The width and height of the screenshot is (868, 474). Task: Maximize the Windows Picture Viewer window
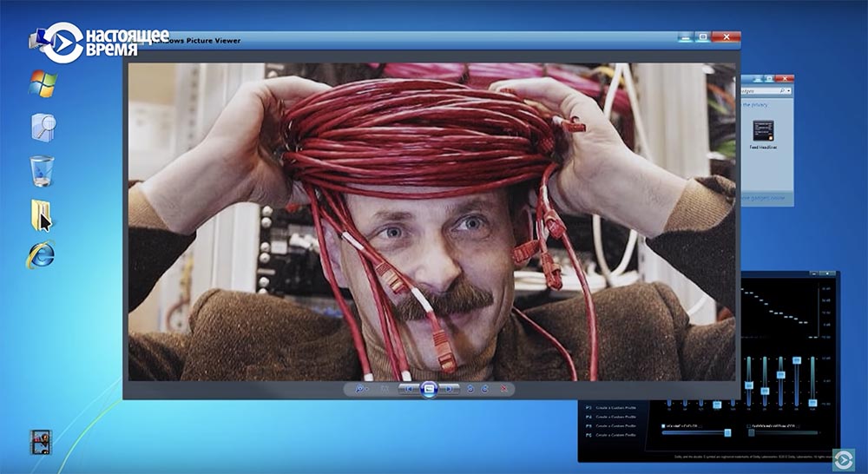tap(702, 37)
